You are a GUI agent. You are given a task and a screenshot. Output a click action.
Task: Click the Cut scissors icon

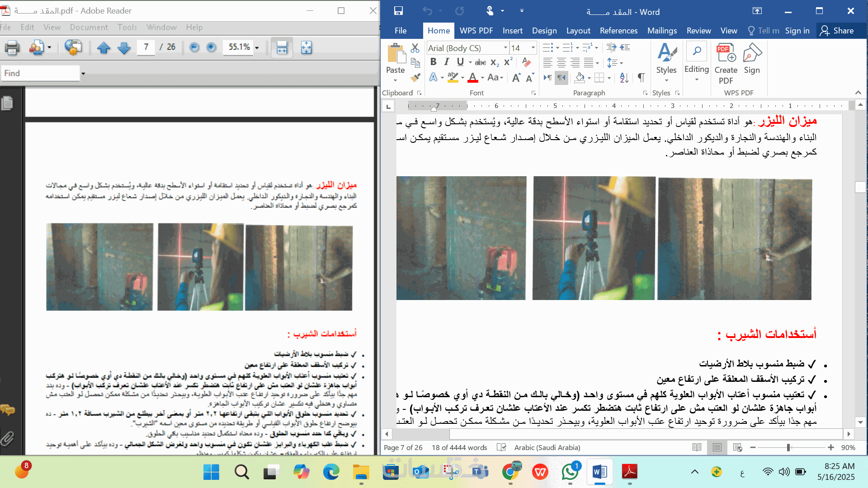415,48
